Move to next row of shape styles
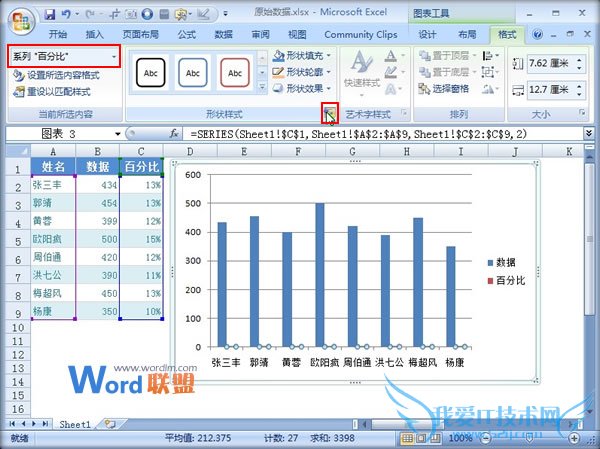Viewport: 600px width, 449px height. tap(262, 72)
